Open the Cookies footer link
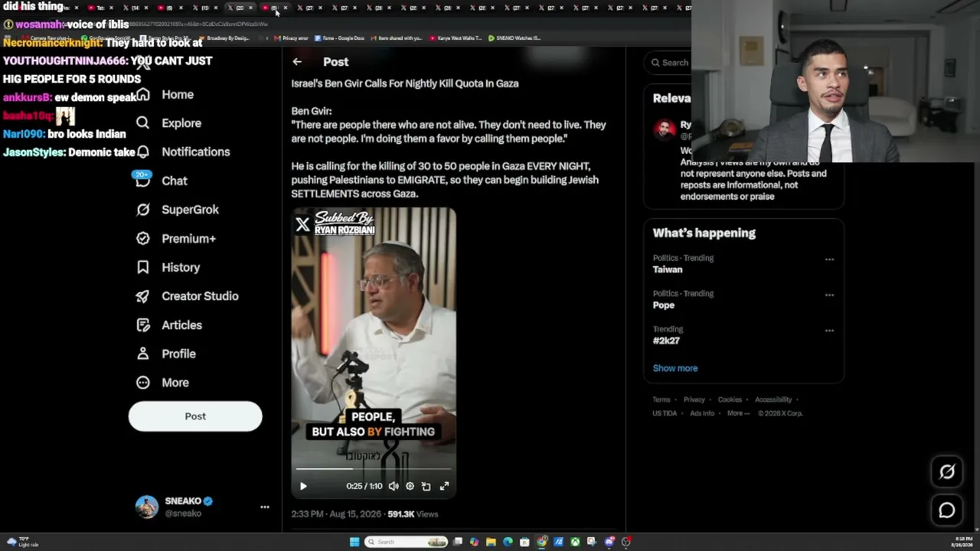Screen dimensions: 980x551 (730, 399)
